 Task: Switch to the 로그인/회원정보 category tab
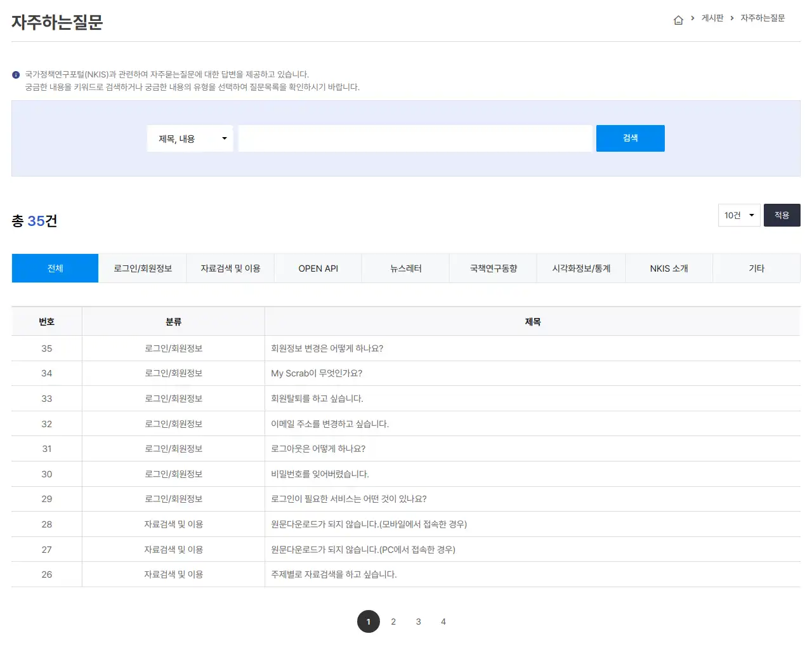[x=142, y=268]
